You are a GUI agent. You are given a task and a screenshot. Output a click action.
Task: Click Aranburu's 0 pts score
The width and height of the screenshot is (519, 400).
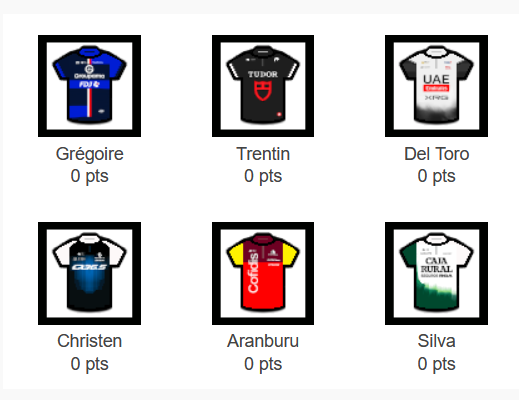coord(263,364)
